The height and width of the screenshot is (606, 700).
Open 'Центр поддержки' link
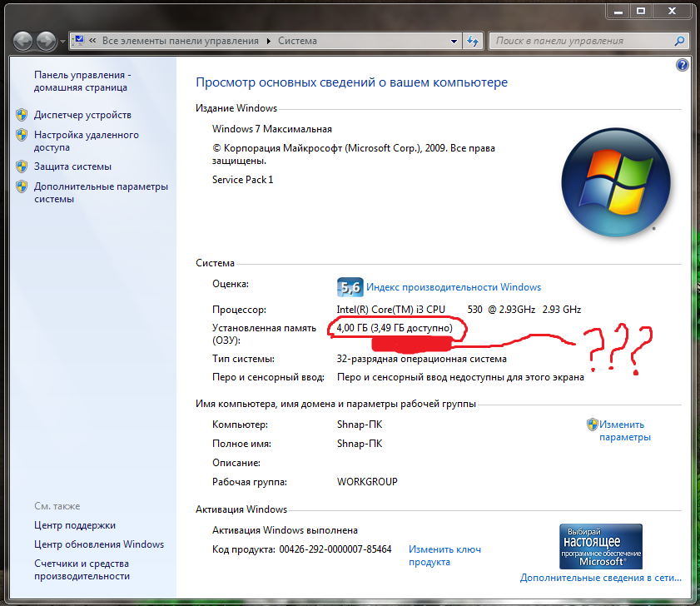(x=75, y=525)
